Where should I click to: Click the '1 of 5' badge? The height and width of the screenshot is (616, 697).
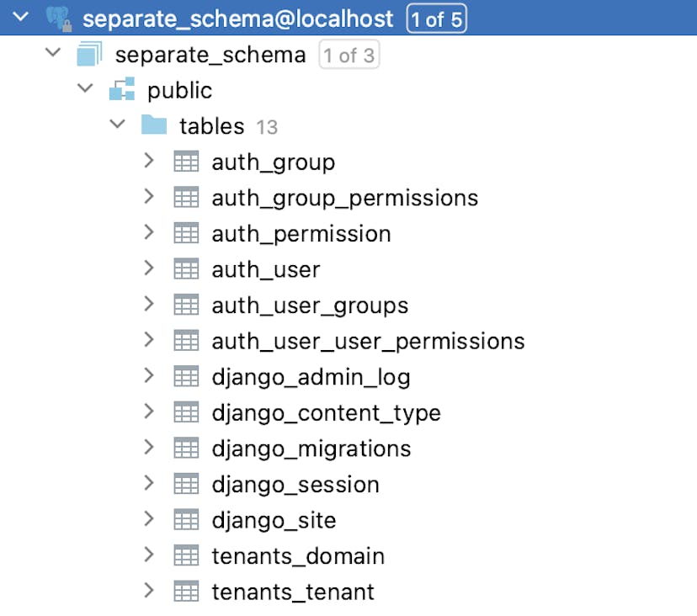436,18
